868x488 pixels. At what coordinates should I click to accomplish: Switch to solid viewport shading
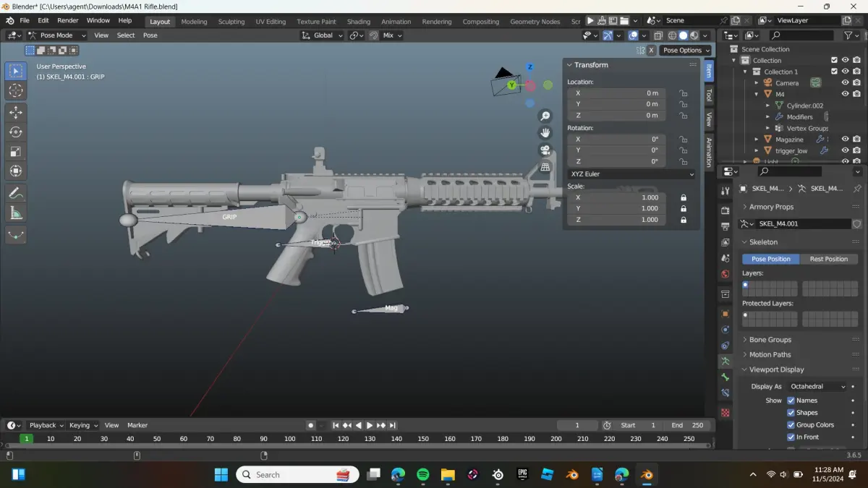[x=684, y=35]
